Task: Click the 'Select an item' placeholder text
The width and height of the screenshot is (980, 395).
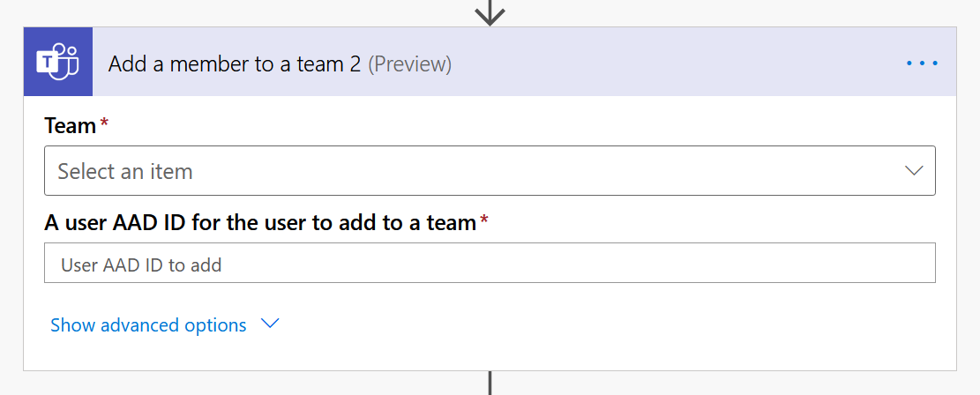Action: pos(125,171)
